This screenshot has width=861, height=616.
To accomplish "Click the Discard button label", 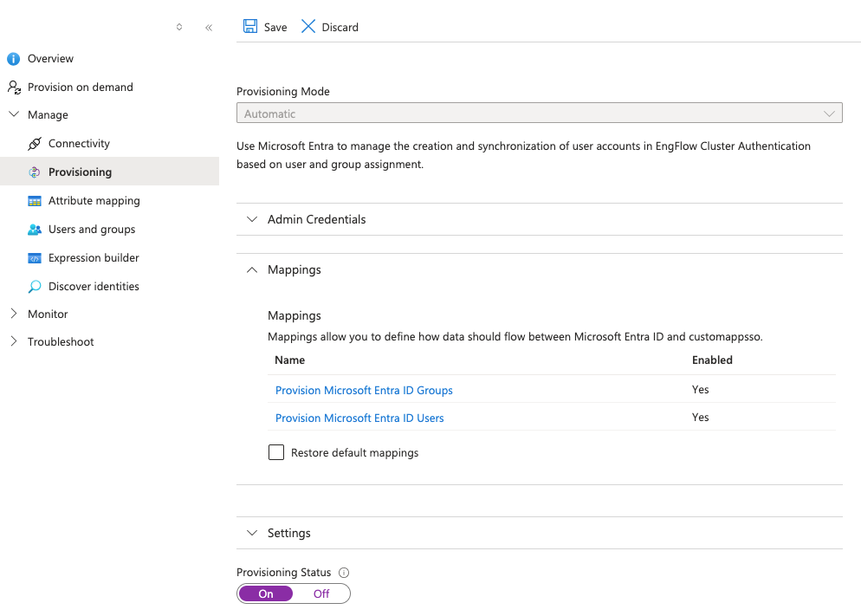I will (340, 28).
